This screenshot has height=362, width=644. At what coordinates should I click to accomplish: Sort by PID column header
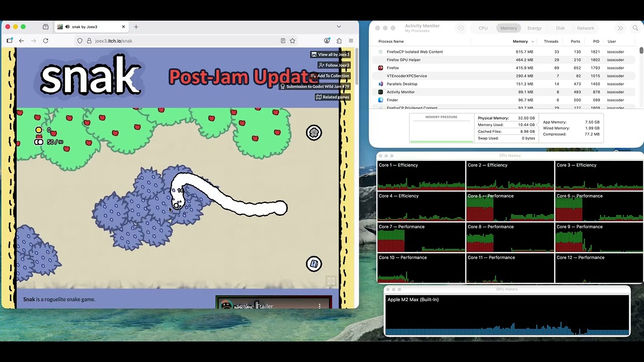(x=596, y=42)
